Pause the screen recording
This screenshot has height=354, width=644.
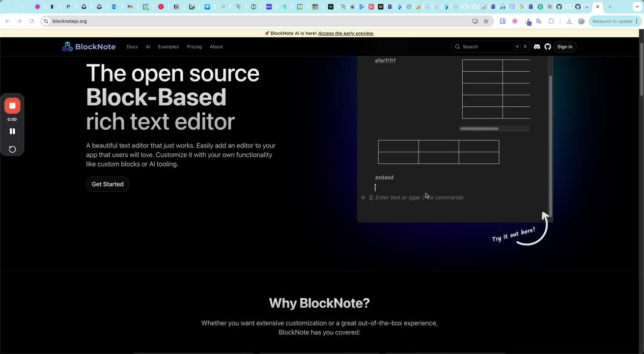(12, 131)
